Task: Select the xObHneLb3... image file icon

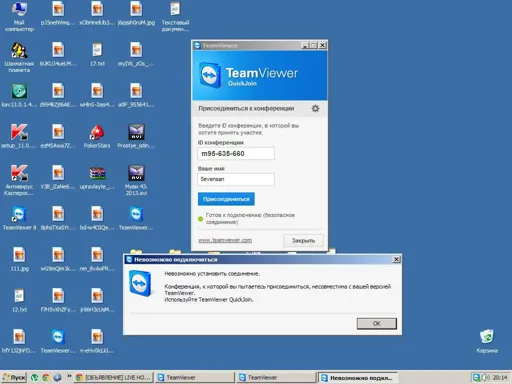Action: coord(97,13)
